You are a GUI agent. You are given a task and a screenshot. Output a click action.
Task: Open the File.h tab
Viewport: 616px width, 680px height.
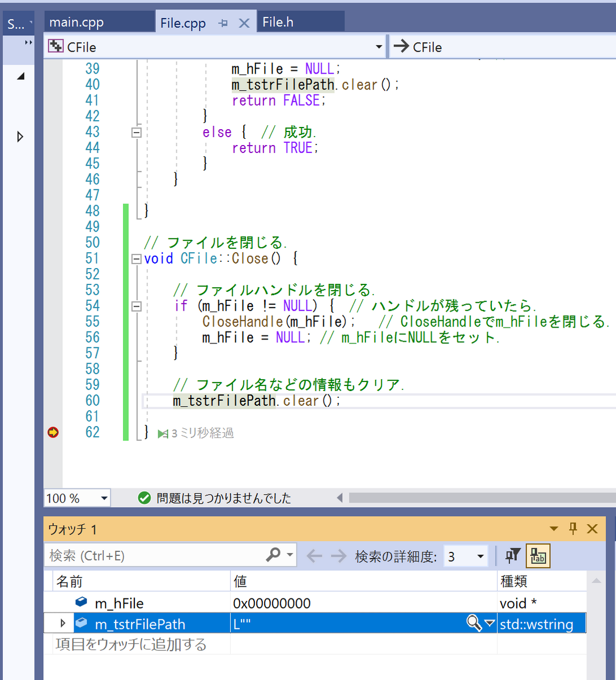[278, 22]
